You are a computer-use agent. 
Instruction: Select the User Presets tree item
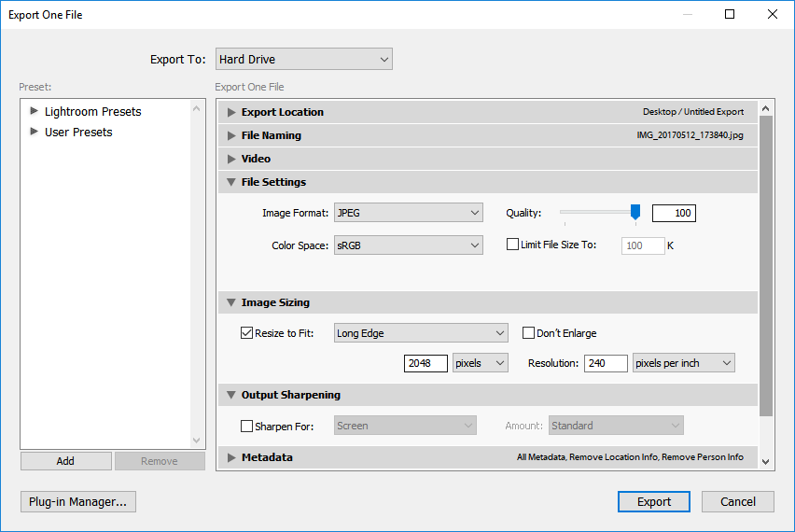point(78,132)
